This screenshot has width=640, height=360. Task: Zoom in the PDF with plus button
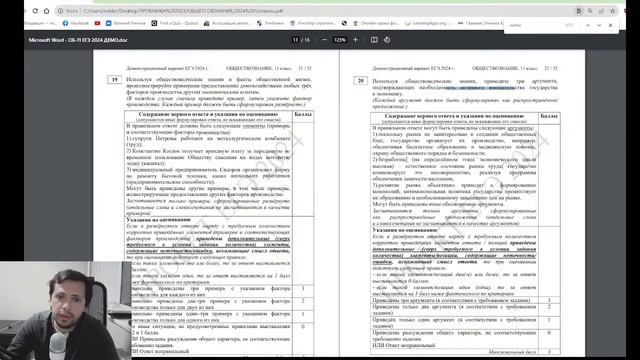click(x=355, y=40)
